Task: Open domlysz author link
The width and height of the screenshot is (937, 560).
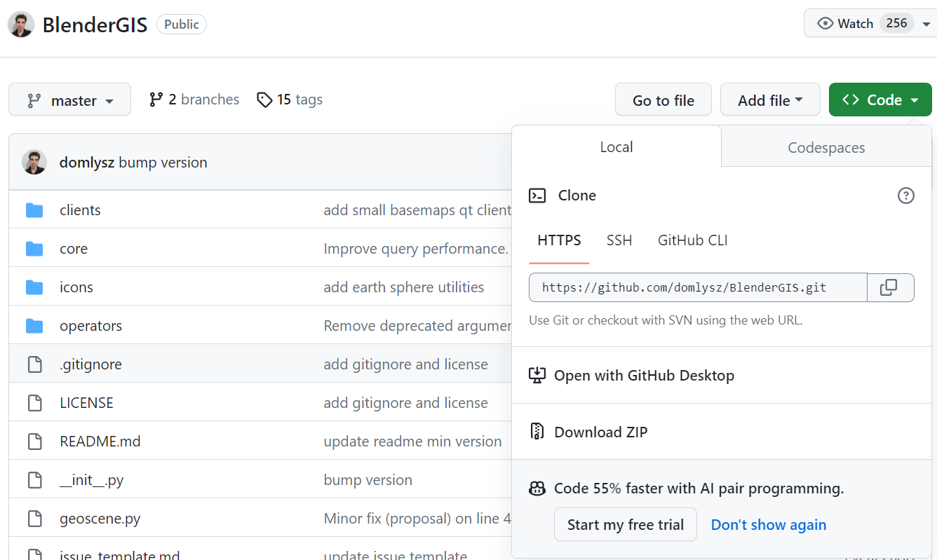Action: [87, 162]
